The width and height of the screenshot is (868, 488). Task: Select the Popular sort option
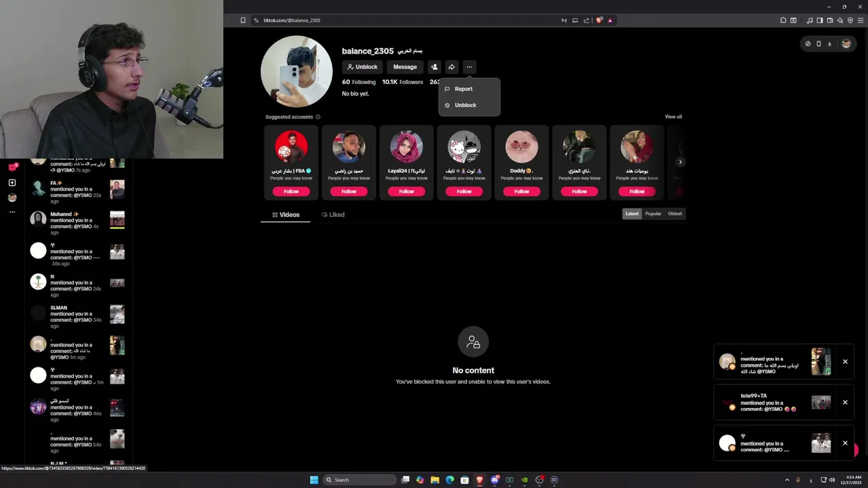(653, 213)
